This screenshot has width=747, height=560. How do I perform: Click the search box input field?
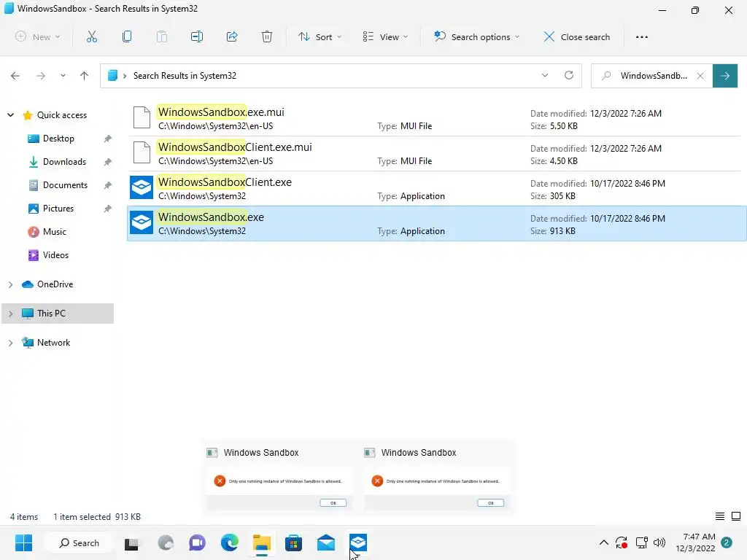651,76
